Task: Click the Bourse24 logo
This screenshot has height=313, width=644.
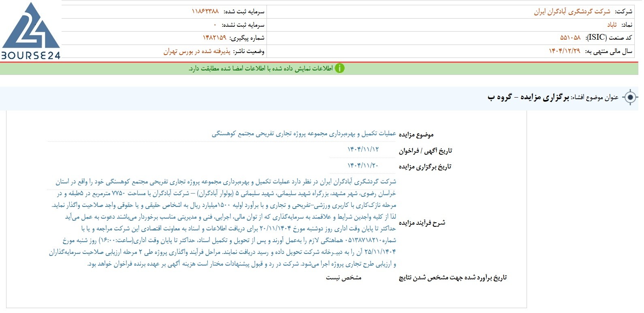Action: click(31, 31)
